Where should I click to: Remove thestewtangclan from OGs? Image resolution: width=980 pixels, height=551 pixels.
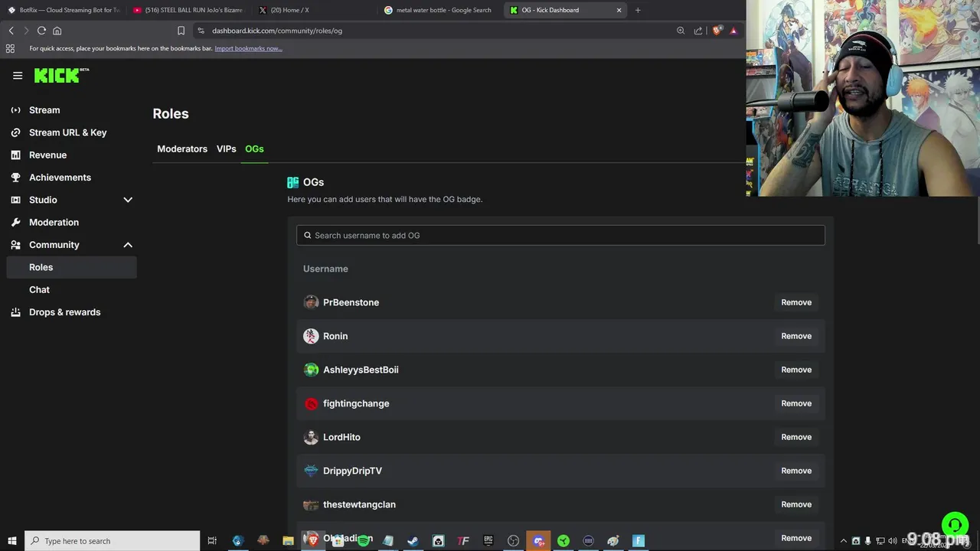[x=796, y=504]
